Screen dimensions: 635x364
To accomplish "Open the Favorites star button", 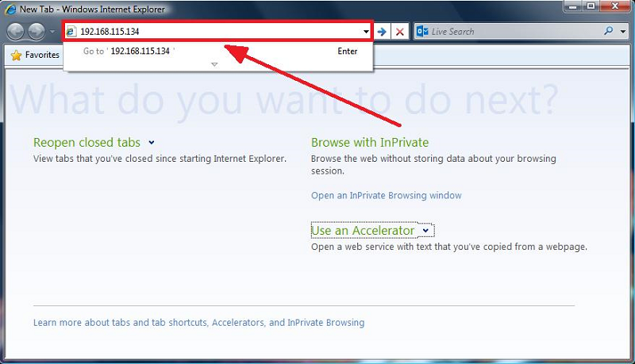I will [35, 55].
